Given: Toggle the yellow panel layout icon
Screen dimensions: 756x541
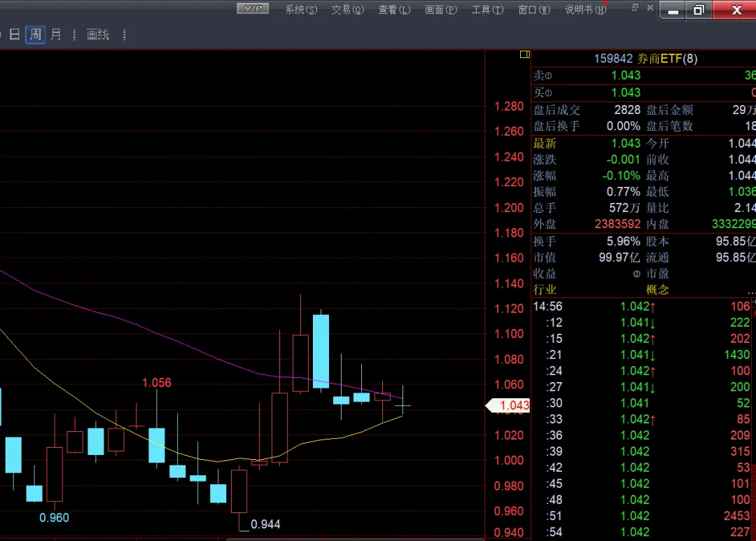Looking at the screenshot, I should (x=524, y=55).
